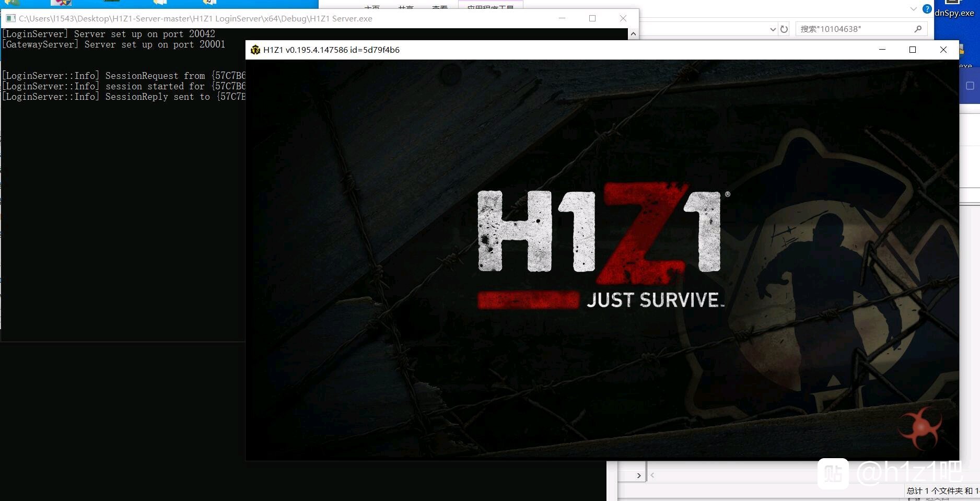
Task: Click the red biohazard emblem in game window
Action: (921, 428)
